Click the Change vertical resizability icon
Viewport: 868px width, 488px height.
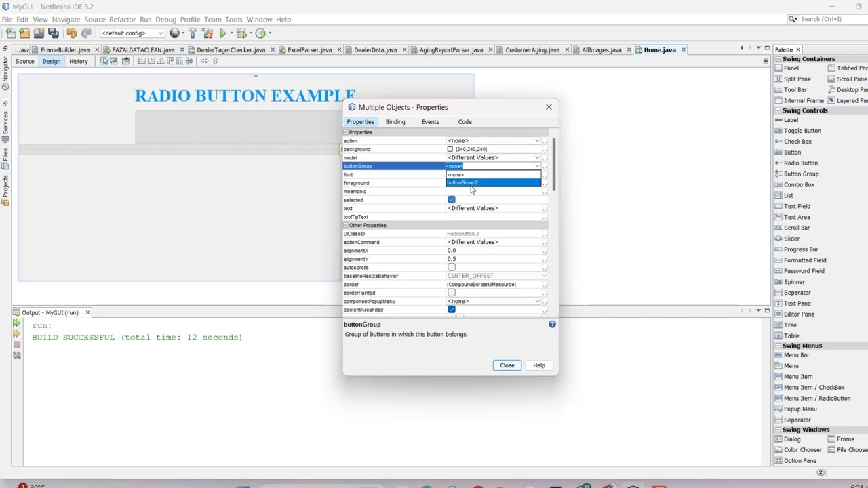215,61
